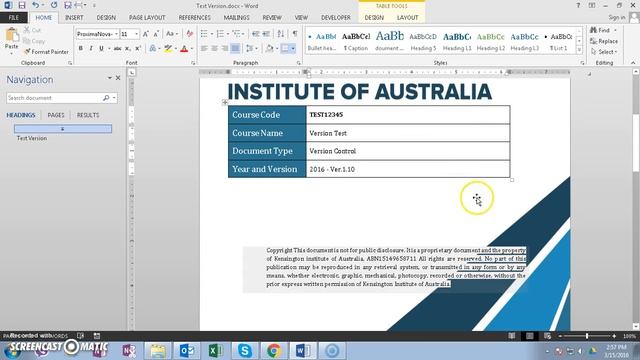
Task: Switch to Read Mode view
Action: (x=512, y=336)
